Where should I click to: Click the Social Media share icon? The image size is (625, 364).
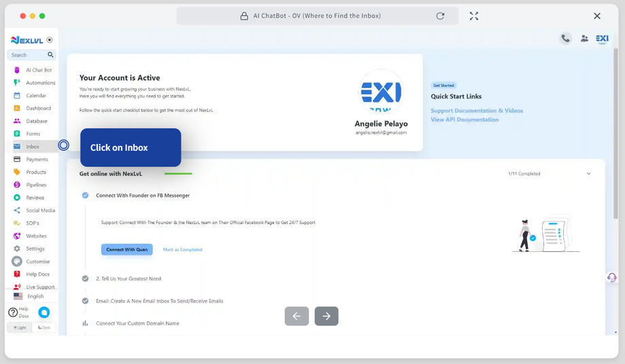tap(17, 211)
